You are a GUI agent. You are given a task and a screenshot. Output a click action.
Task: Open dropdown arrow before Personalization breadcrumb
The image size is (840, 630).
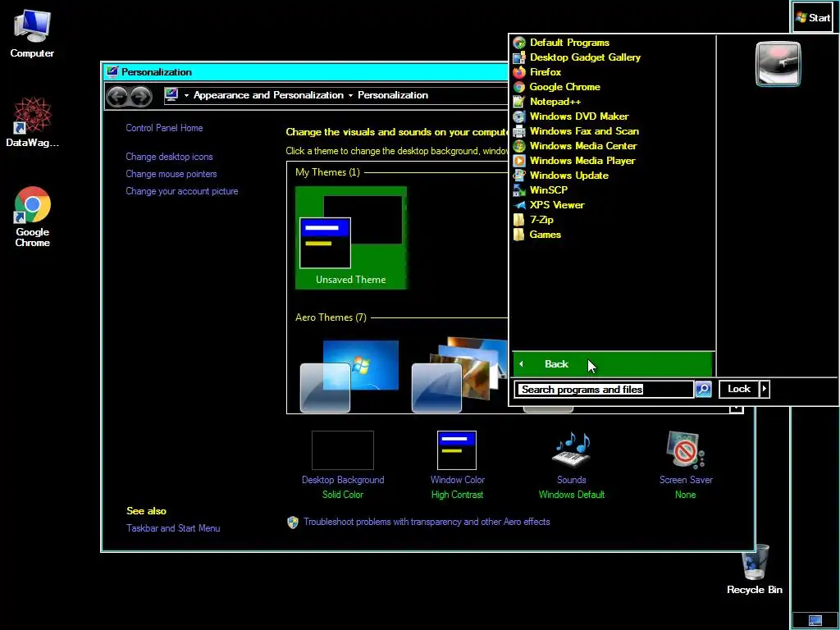pyautogui.click(x=350, y=95)
